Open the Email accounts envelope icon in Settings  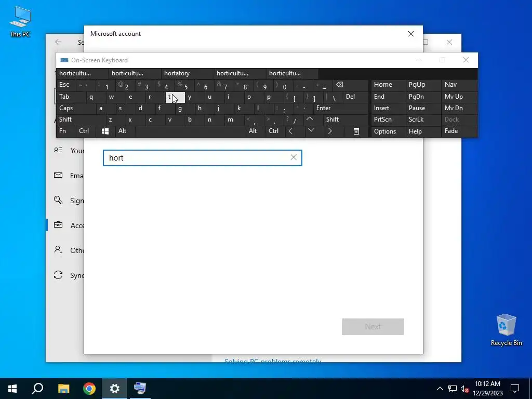[58, 175]
